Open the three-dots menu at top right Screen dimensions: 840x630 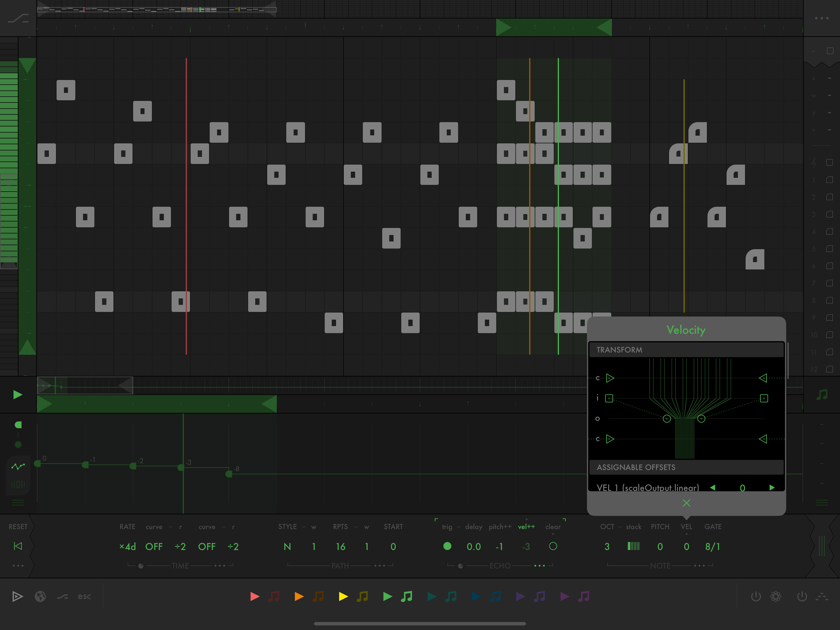pos(821,18)
